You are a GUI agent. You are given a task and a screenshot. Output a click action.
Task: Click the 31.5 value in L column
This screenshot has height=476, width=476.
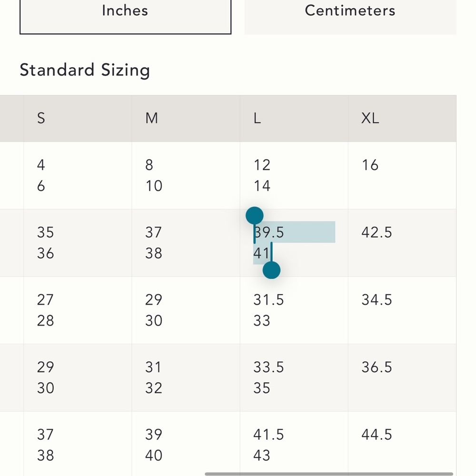pyautogui.click(x=268, y=300)
